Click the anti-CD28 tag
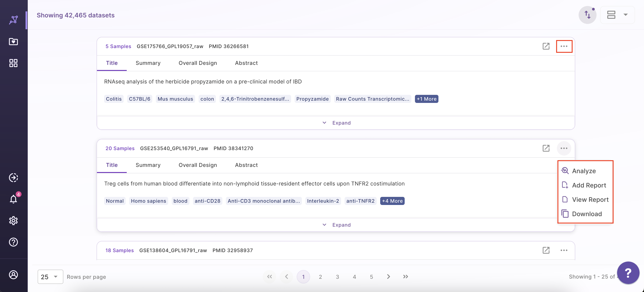 tap(207, 201)
